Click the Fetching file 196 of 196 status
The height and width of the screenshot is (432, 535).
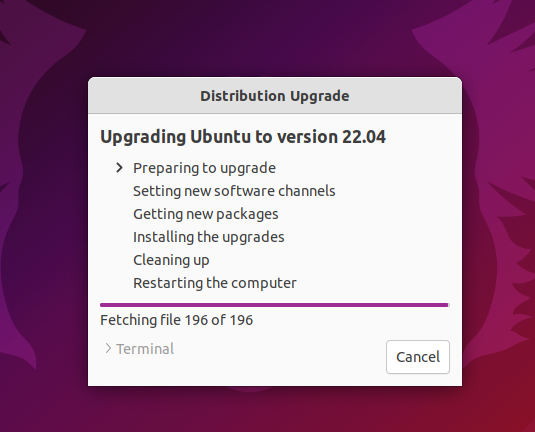point(176,320)
